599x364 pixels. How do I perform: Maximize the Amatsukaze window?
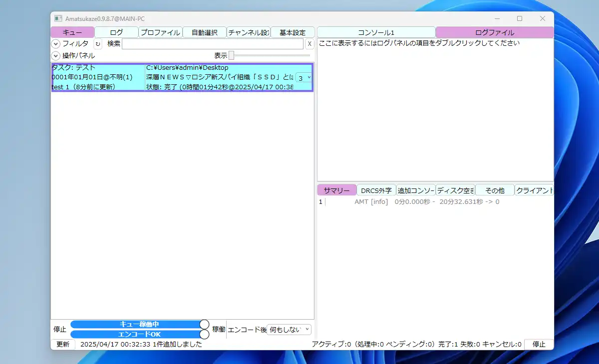coord(520,18)
